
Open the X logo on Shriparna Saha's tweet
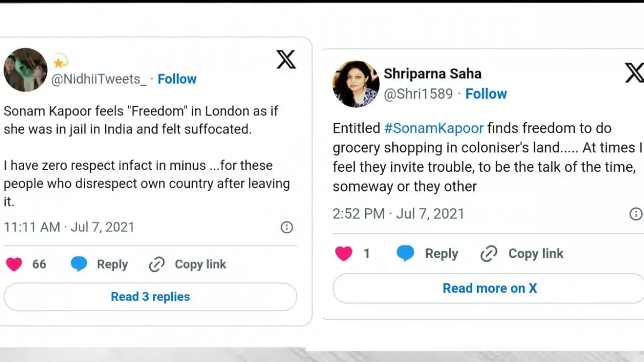click(x=636, y=72)
